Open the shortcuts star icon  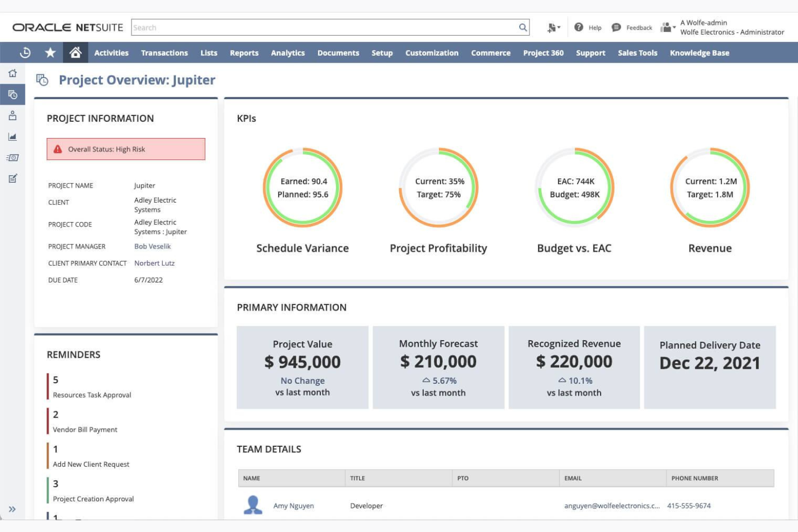point(50,53)
